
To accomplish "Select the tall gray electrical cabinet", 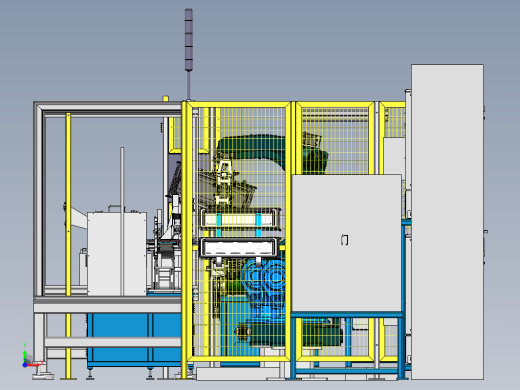I will [447, 222].
